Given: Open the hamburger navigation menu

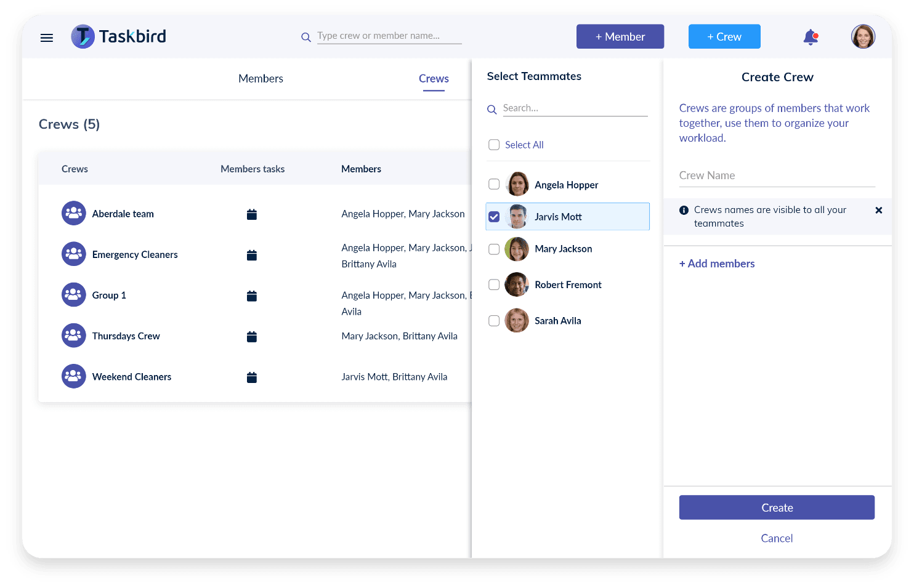Looking at the screenshot, I should (47, 38).
